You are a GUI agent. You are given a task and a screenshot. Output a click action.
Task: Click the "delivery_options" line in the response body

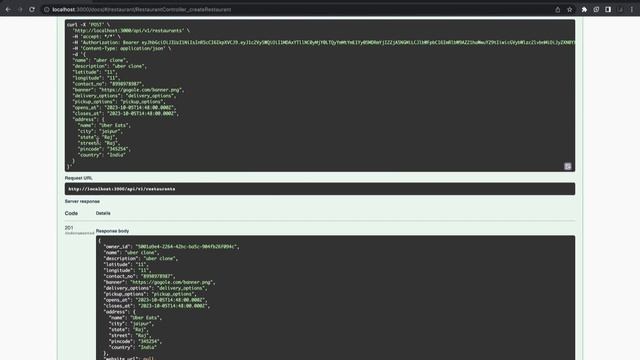156,288
